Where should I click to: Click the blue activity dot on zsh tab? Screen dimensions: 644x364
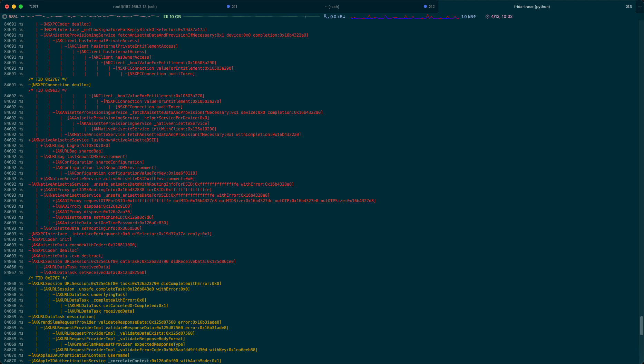coord(425,7)
